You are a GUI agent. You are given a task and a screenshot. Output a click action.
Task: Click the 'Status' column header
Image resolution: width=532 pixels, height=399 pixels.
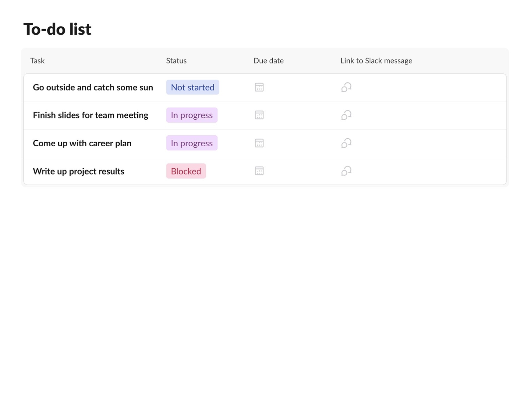(x=176, y=61)
